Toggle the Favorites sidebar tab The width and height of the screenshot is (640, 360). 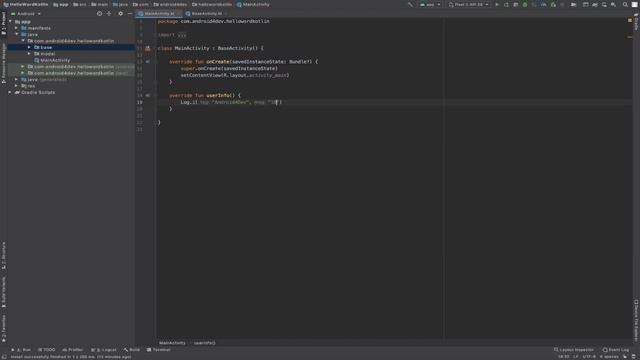(4, 328)
